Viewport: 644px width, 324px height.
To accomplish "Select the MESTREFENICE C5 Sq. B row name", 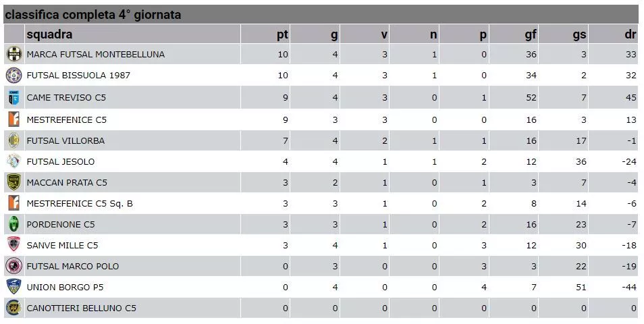I will click(80, 204).
